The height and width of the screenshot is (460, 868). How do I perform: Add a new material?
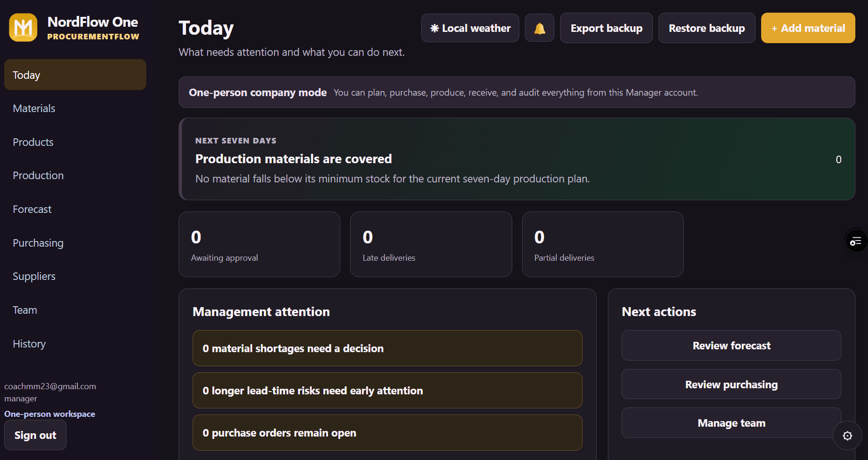[808, 28]
